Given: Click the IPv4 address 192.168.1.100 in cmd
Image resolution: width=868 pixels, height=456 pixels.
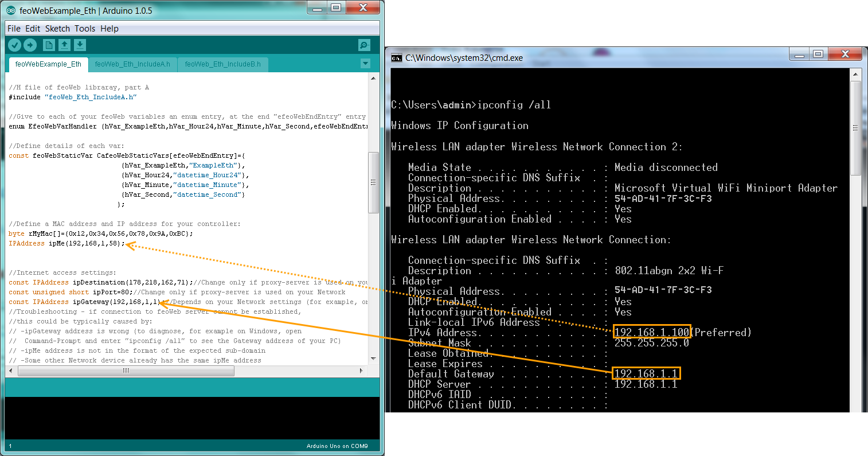Looking at the screenshot, I should coord(652,332).
